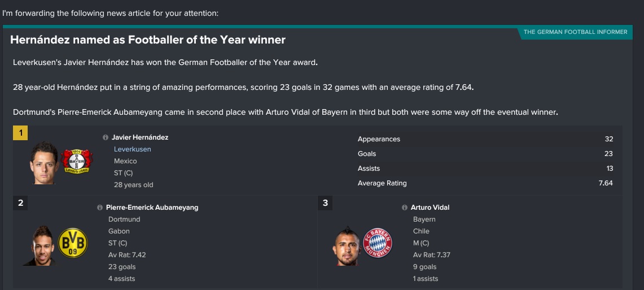Open Pierre-Emerick Aubameyang's name link
Screen dimensions: 644x290
tap(152, 207)
